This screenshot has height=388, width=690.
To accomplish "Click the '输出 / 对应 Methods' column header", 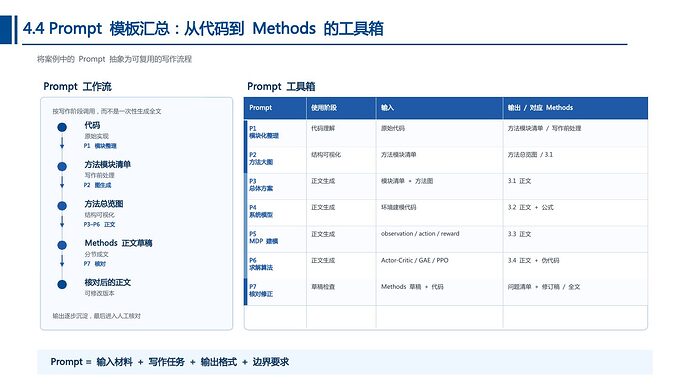I will 540,107.
